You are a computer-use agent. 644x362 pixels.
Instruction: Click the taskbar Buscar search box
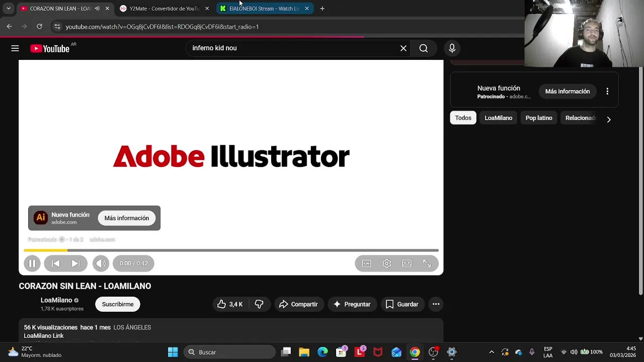(x=230, y=352)
